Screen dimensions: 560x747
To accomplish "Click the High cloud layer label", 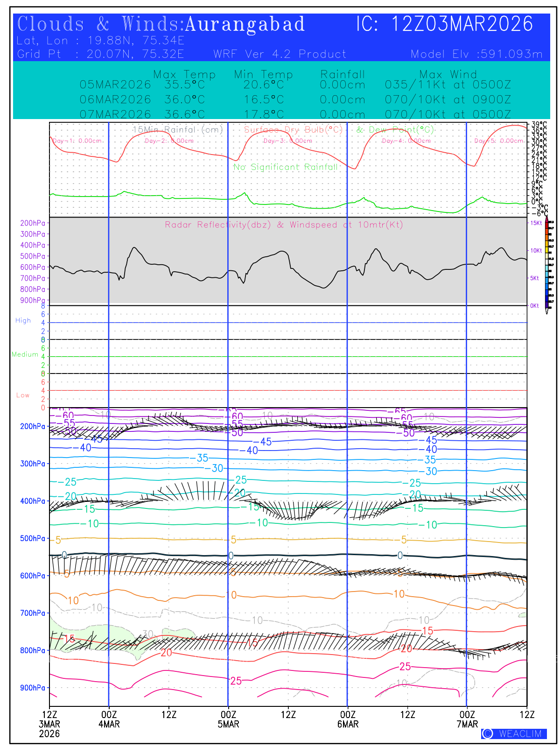I will click(x=23, y=320).
